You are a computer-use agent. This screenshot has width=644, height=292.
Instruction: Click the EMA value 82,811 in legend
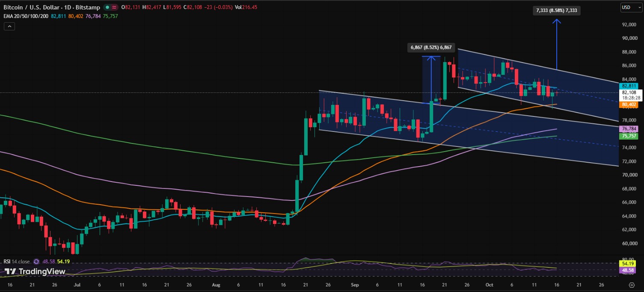[x=59, y=16]
